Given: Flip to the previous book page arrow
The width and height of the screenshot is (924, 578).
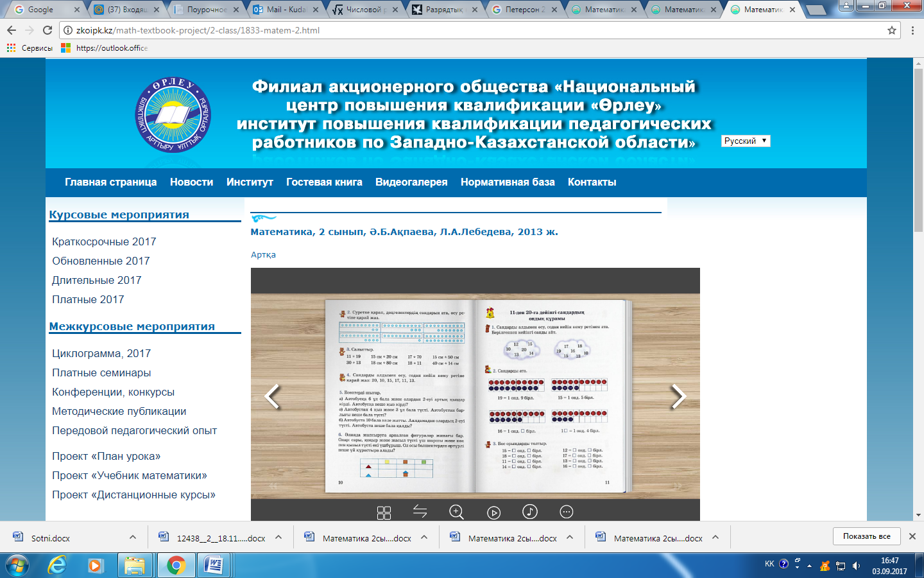Looking at the screenshot, I should [273, 396].
